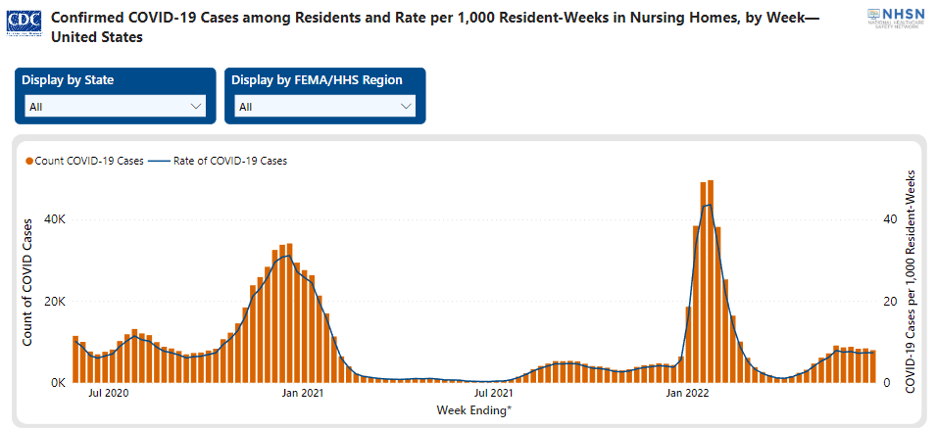Image resolution: width=936 pixels, height=430 pixels.
Task: Click the Jan 2022 x-axis label
Action: [x=687, y=393]
